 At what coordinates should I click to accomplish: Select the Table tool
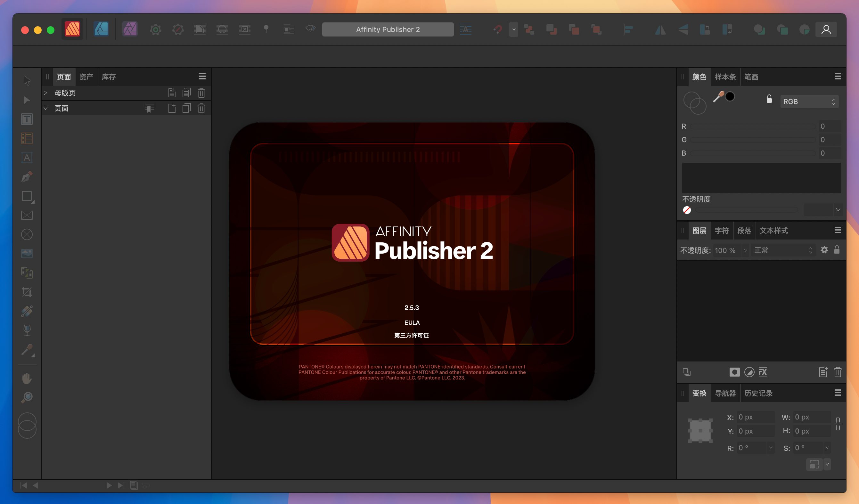pyautogui.click(x=27, y=138)
